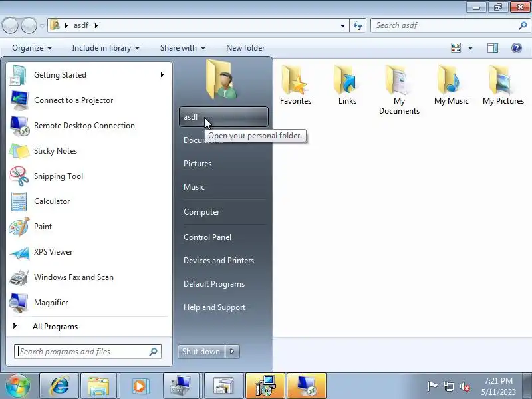Click the muted volume tray icon
The height and width of the screenshot is (399, 532).
[464, 386]
